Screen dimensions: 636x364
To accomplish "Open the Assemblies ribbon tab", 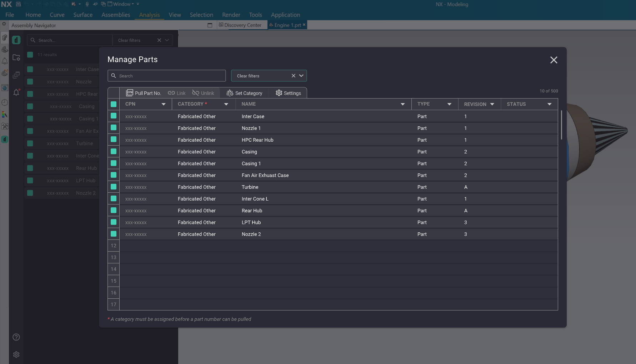I will [116, 15].
